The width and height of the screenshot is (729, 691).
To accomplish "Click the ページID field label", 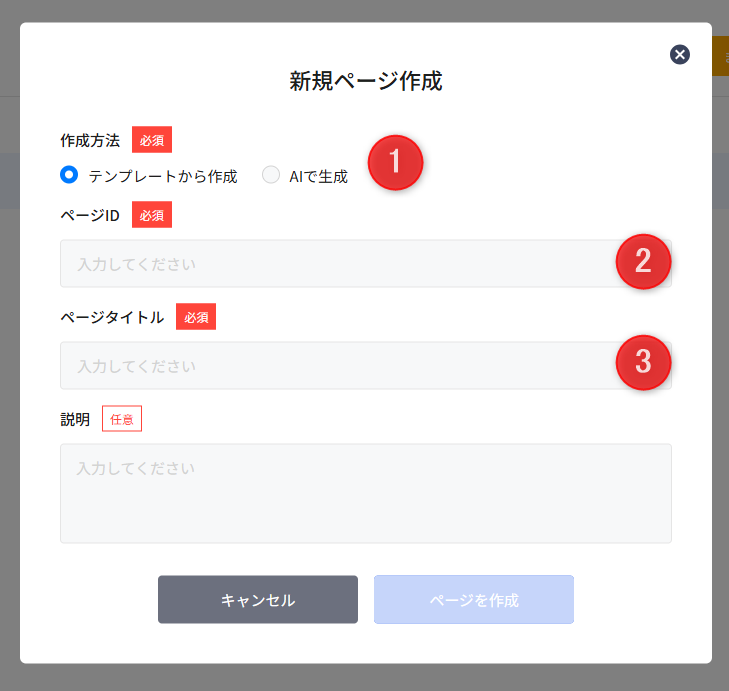I will pos(90,215).
